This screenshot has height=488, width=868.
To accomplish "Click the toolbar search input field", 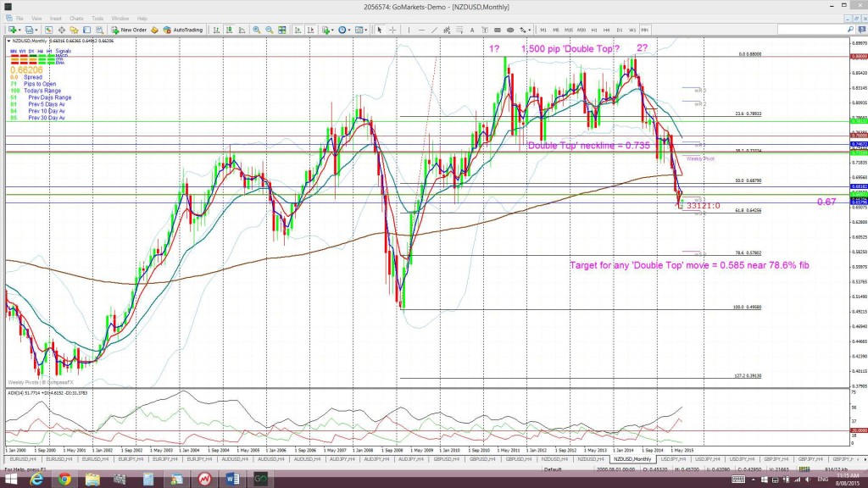I will [811, 30].
